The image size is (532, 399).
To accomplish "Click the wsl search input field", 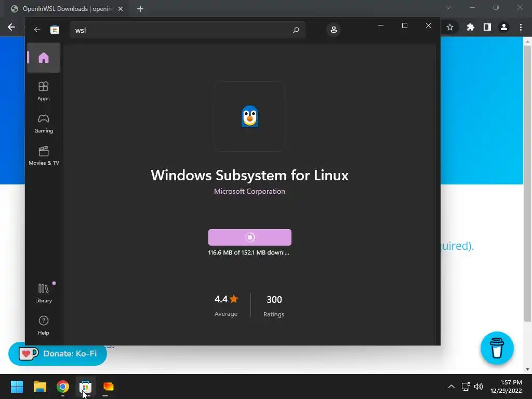I will pos(187,30).
